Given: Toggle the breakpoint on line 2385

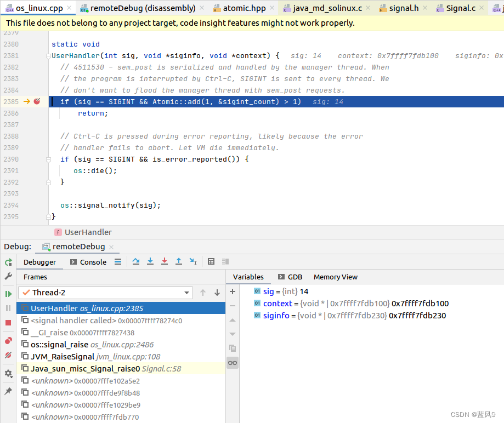Looking at the screenshot, I should 37,101.
